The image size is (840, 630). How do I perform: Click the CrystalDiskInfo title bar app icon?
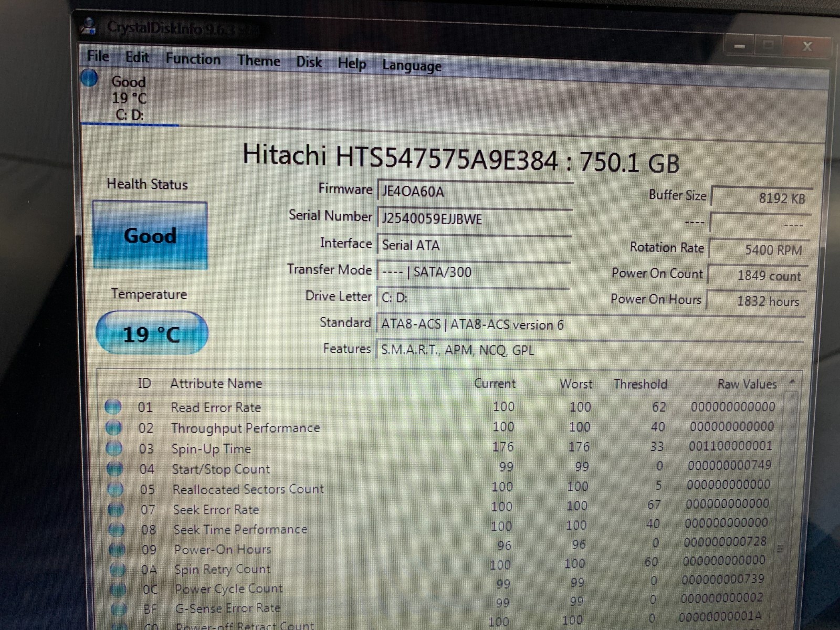[89, 26]
